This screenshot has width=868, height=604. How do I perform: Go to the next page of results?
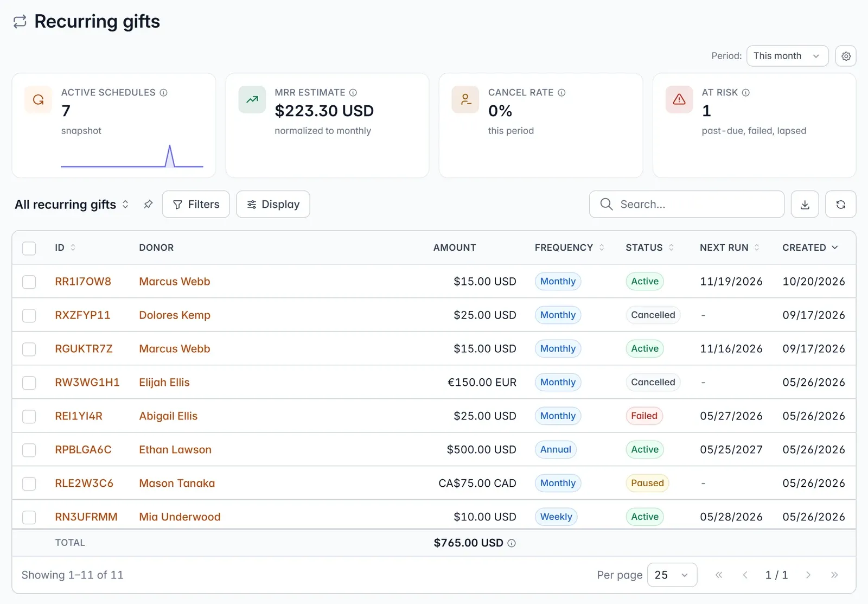click(808, 575)
